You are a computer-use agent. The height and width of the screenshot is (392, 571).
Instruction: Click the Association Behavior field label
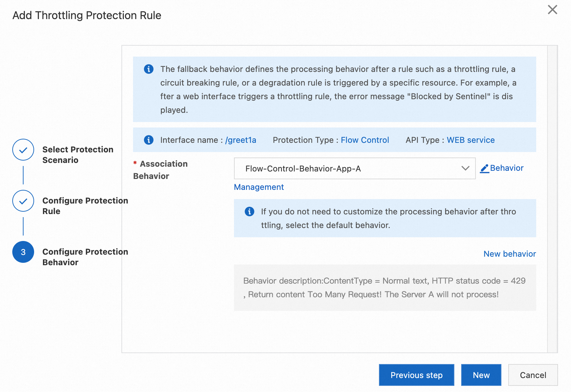coord(160,170)
